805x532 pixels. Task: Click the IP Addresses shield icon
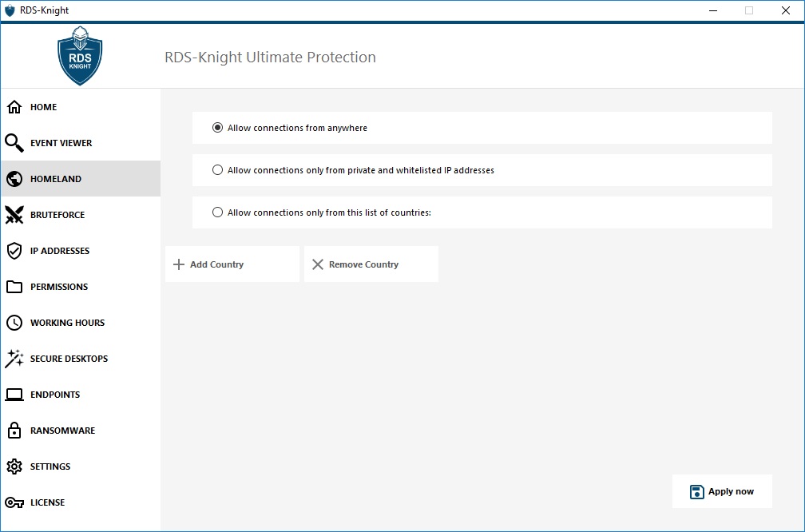pos(14,251)
